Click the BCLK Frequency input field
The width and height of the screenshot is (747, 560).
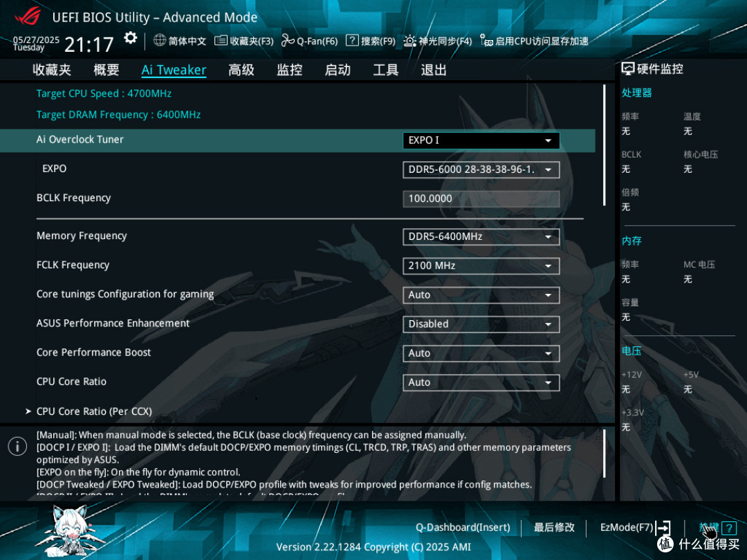pos(481,198)
